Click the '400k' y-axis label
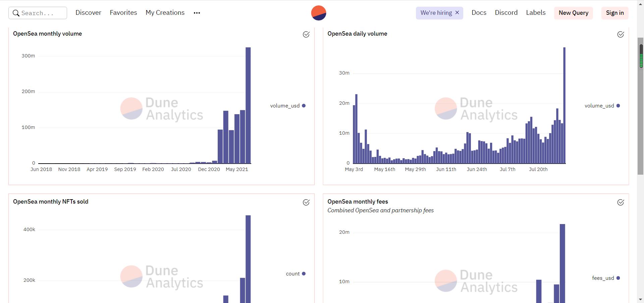The height and width of the screenshot is (303, 644). 29,229
